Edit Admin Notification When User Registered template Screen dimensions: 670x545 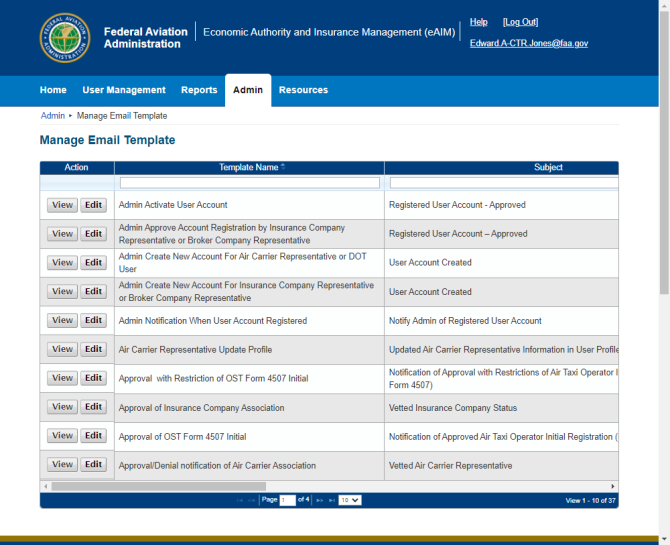click(94, 320)
